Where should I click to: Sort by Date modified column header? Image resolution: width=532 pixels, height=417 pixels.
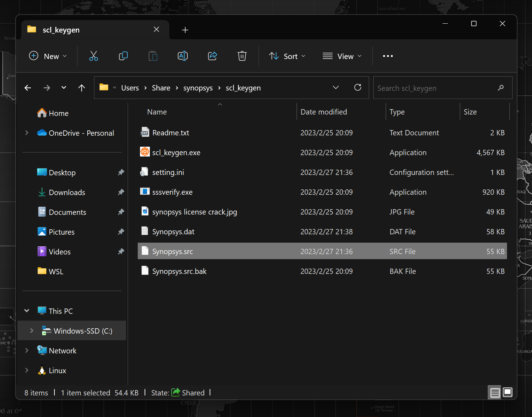[323, 112]
